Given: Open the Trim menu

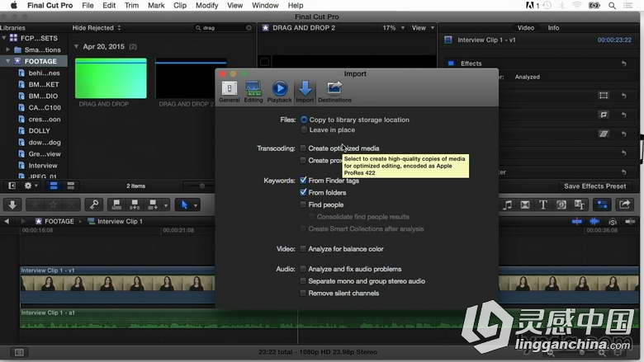Looking at the screenshot, I should coord(131,5).
